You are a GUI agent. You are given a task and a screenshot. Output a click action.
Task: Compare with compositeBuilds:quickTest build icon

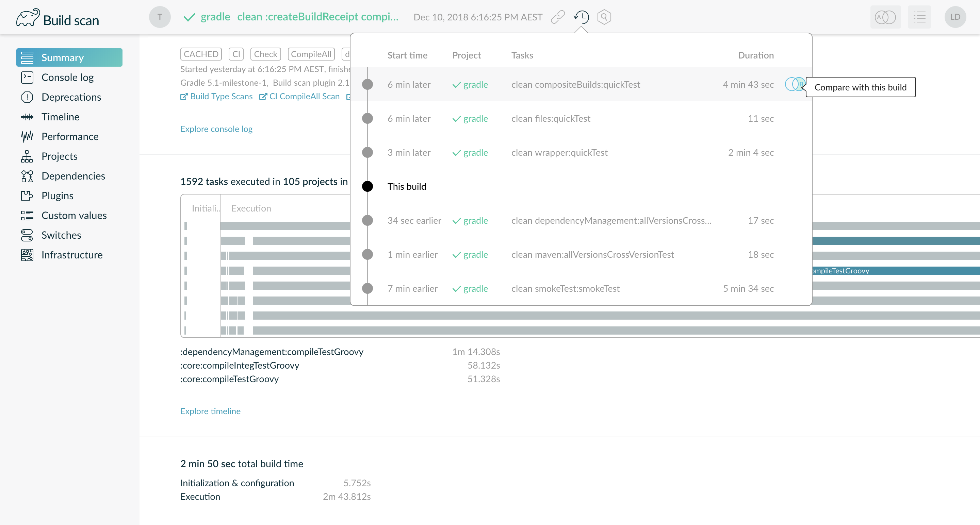(x=794, y=84)
